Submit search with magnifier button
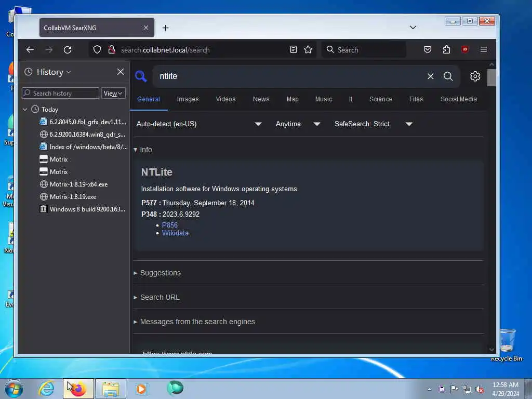This screenshot has height=399, width=532. [x=448, y=76]
